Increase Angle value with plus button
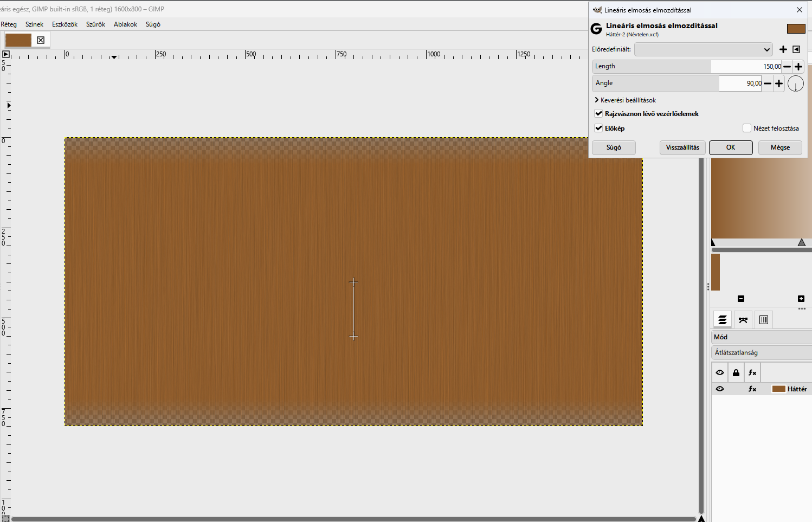This screenshot has height=522, width=812. coord(779,83)
